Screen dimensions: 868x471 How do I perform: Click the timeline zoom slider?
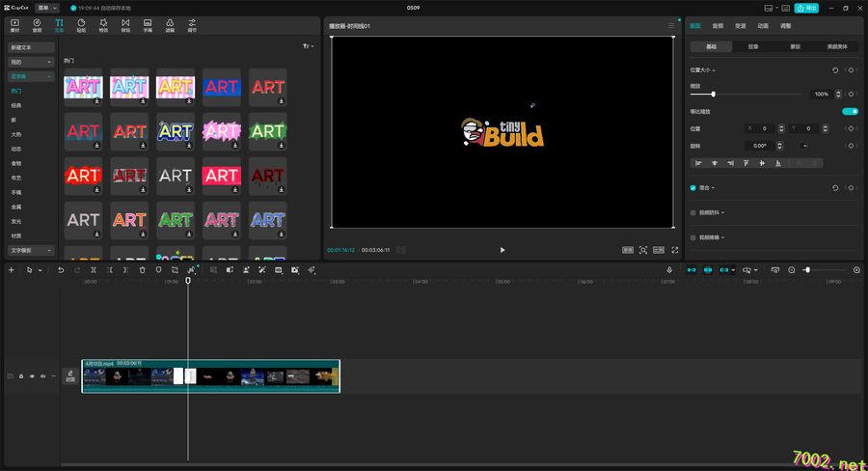(826, 270)
